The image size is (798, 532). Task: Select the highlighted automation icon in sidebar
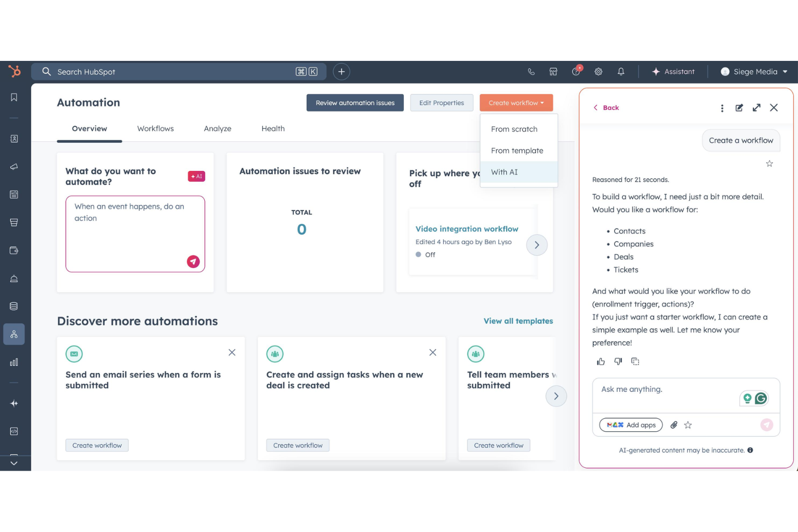pyautogui.click(x=14, y=334)
